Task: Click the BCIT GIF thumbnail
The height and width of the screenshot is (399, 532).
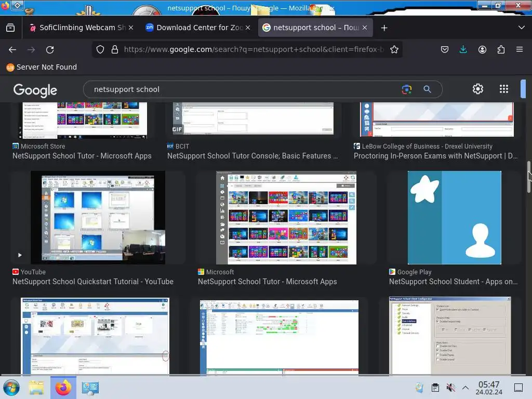Action: (x=252, y=118)
